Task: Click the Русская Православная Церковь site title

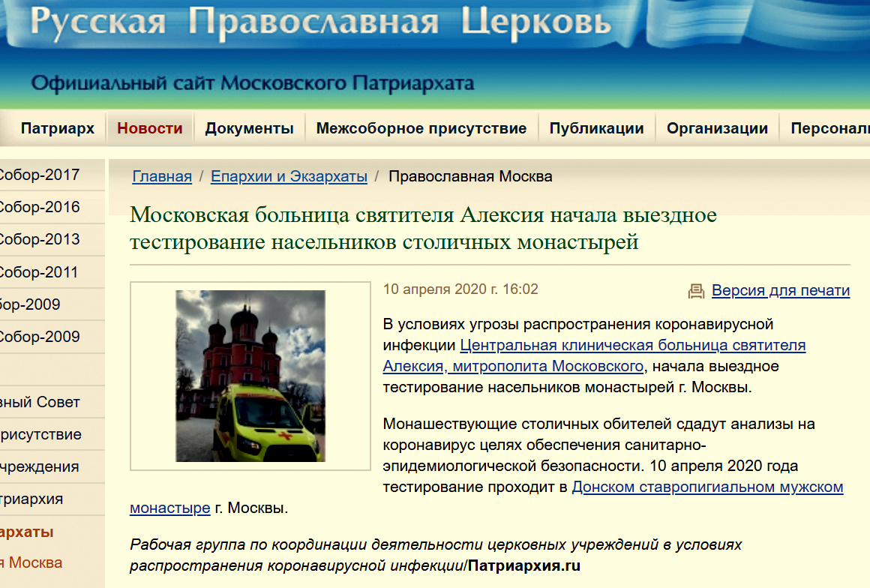Action: 320,22
